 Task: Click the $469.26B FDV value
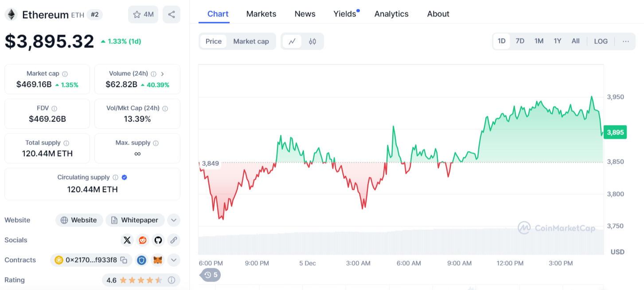coord(47,119)
